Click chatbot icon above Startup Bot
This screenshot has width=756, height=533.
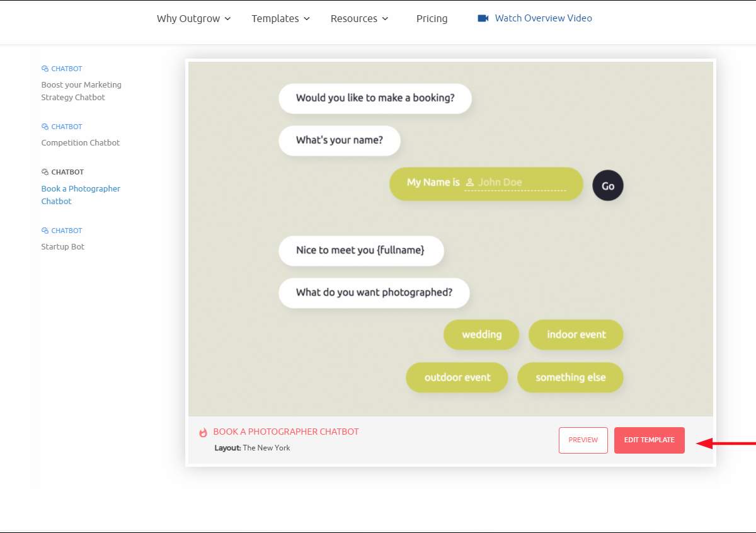(45, 231)
